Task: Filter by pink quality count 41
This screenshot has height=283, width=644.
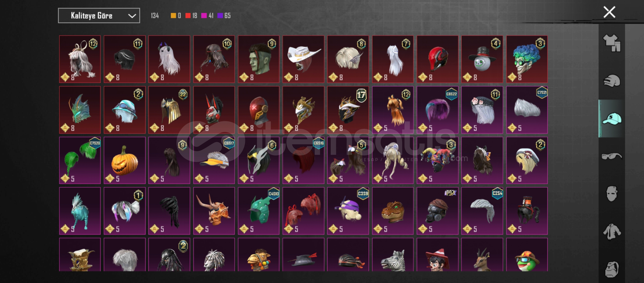Action: click(207, 16)
